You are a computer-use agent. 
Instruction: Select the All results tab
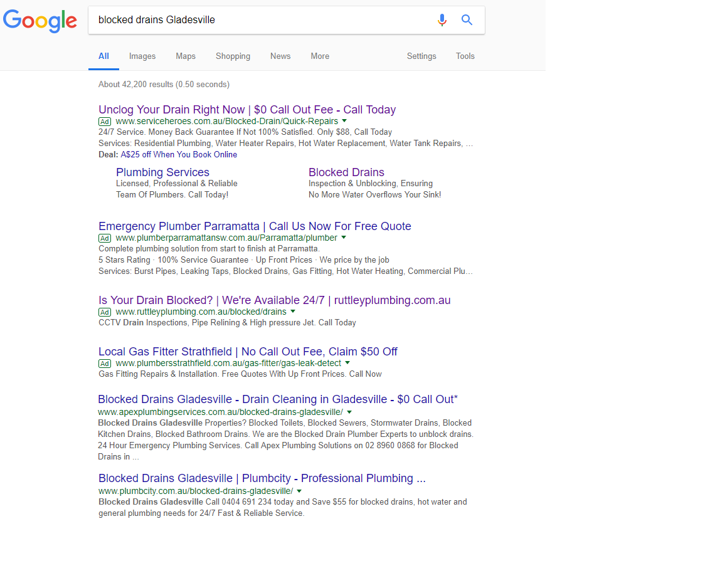(x=103, y=56)
